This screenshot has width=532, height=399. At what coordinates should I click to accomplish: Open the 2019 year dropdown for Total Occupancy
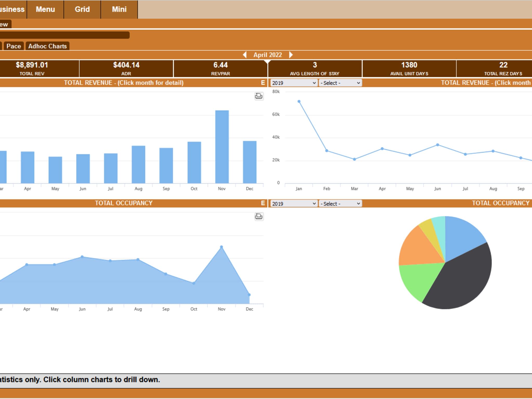coord(294,204)
